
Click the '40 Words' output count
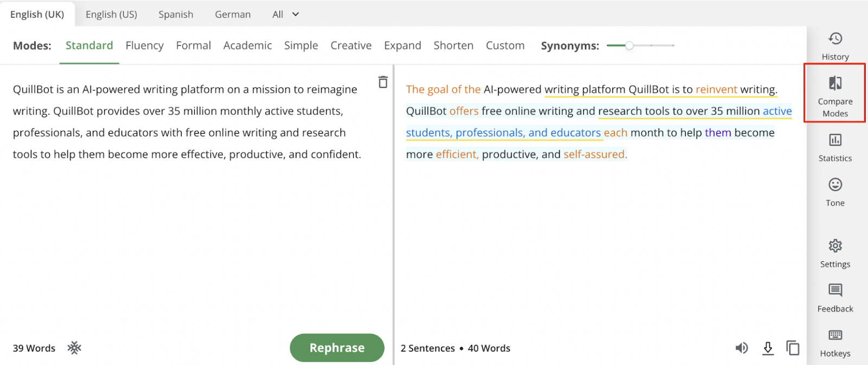(489, 348)
